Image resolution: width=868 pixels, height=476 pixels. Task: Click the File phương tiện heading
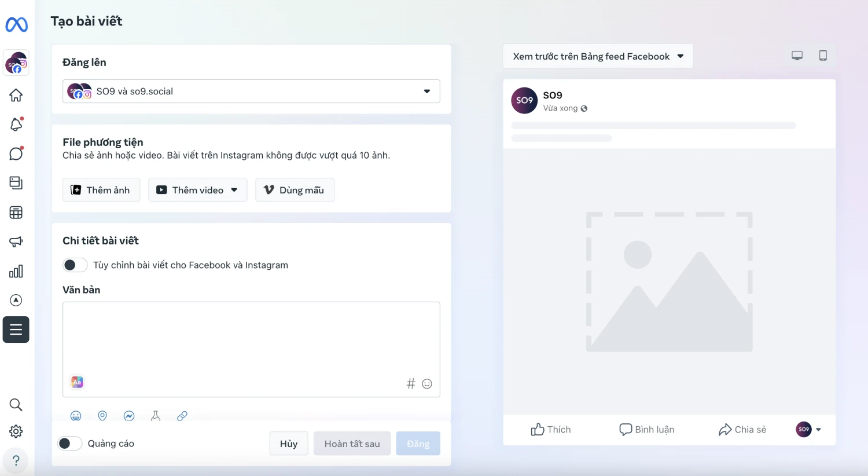[103, 142]
